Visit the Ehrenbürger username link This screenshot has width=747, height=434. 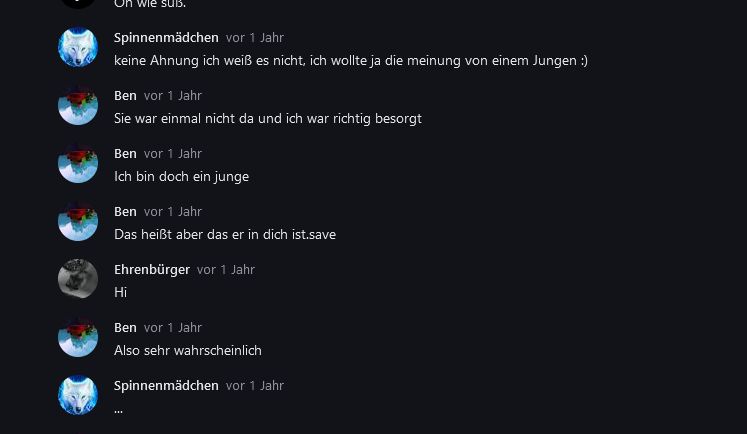[x=151, y=270]
